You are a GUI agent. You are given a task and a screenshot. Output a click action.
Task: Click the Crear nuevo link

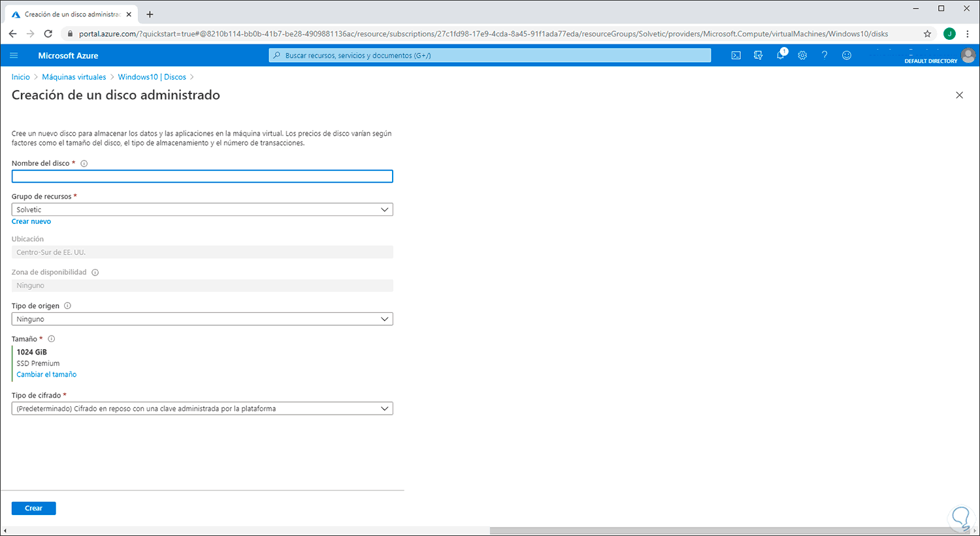(x=31, y=221)
